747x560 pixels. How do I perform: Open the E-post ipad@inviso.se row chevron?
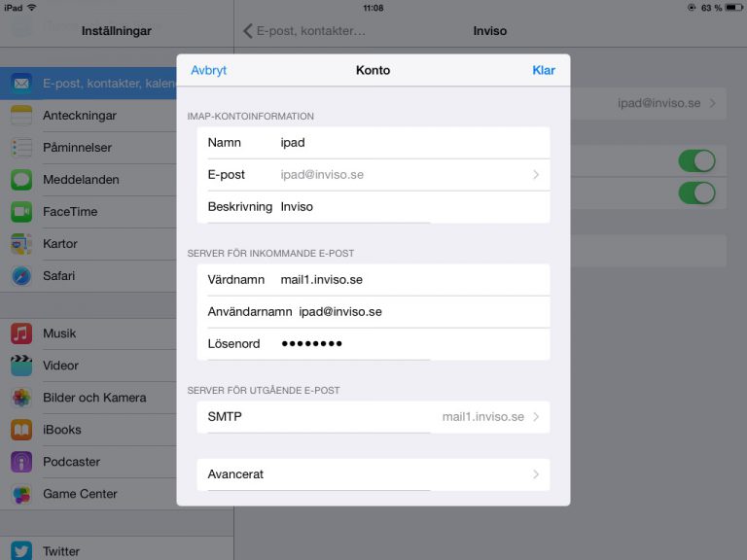(x=535, y=175)
